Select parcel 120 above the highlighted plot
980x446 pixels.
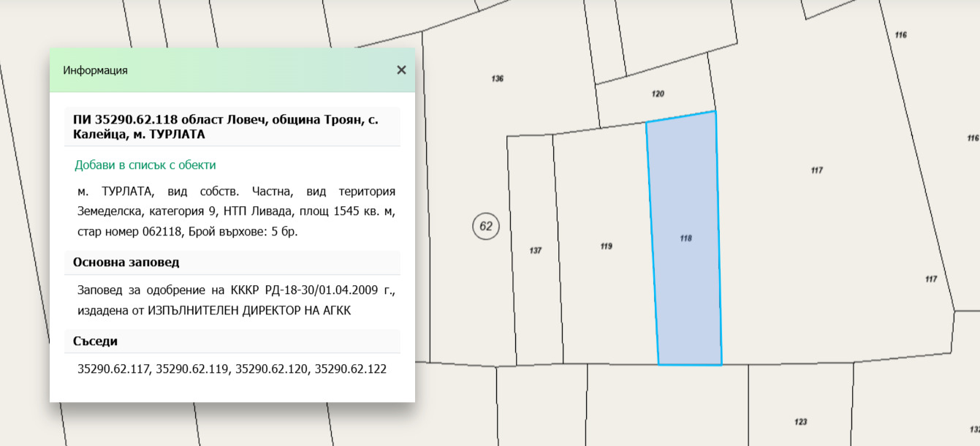(x=658, y=94)
